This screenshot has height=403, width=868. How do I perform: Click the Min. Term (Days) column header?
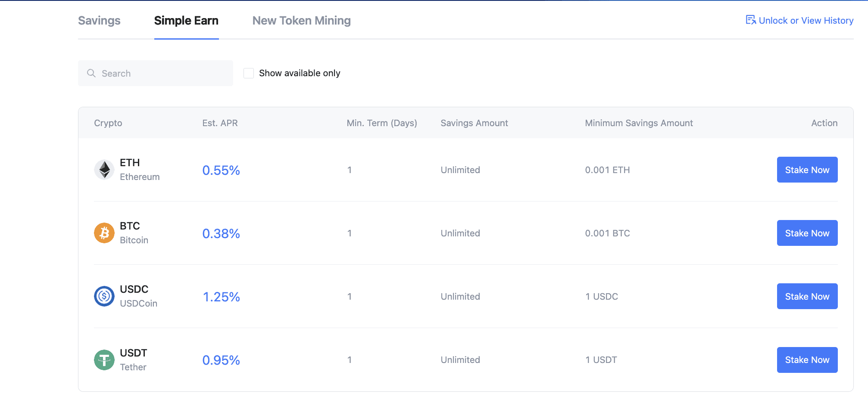tap(381, 123)
